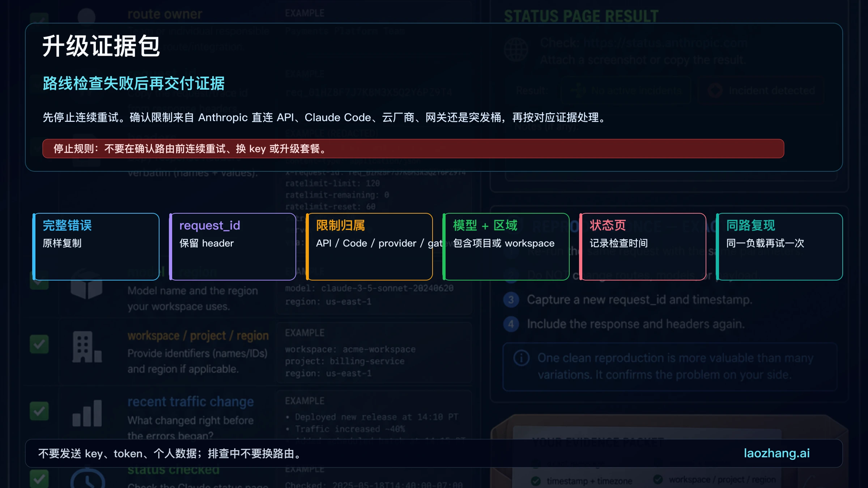Click the green check icon beside timestamp + timezone
The image size is (868, 488).
click(x=536, y=481)
